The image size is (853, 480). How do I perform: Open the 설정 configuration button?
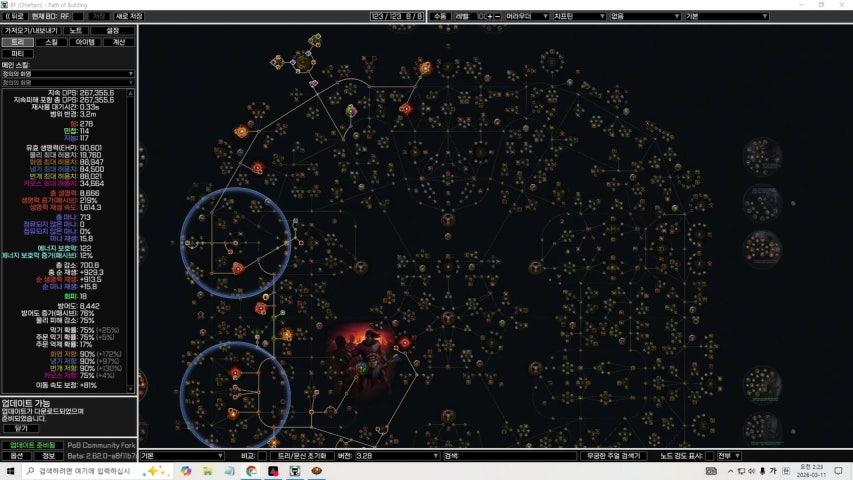[113, 30]
